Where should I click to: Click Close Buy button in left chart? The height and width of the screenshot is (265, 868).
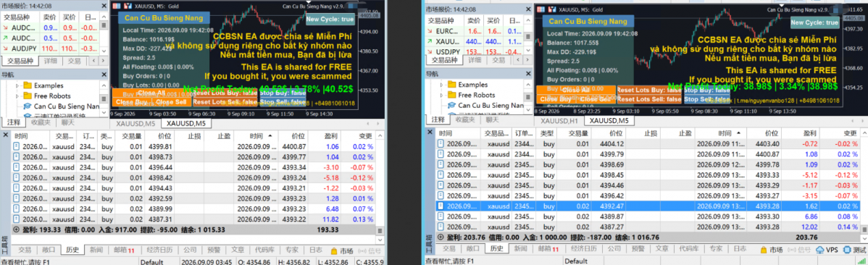(132, 102)
